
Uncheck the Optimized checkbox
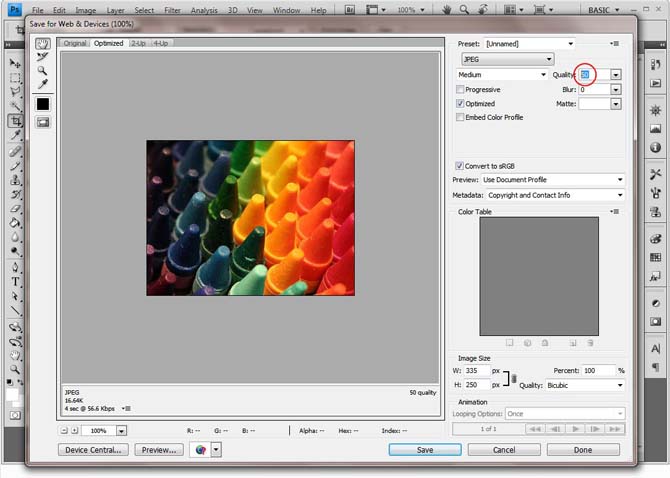[460, 103]
